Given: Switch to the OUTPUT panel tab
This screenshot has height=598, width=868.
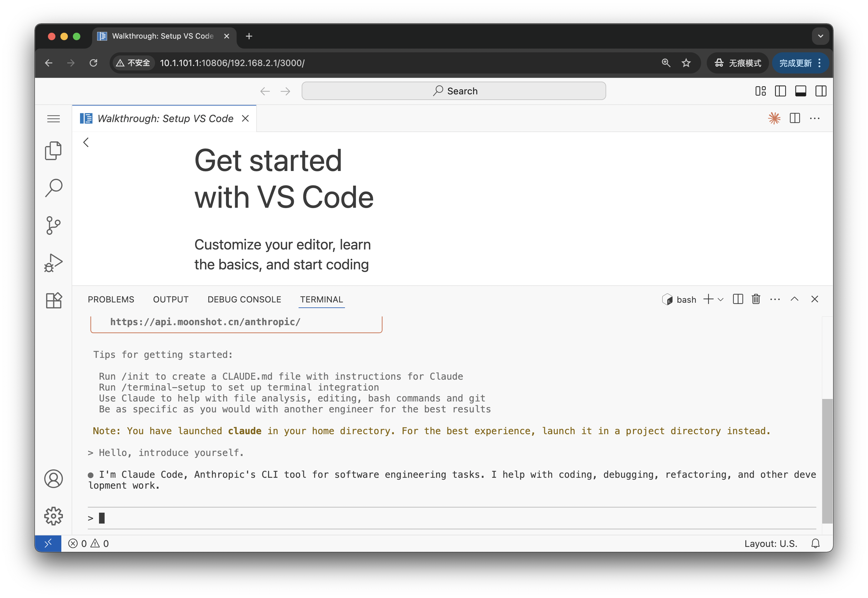Looking at the screenshot, I should 171,299.
